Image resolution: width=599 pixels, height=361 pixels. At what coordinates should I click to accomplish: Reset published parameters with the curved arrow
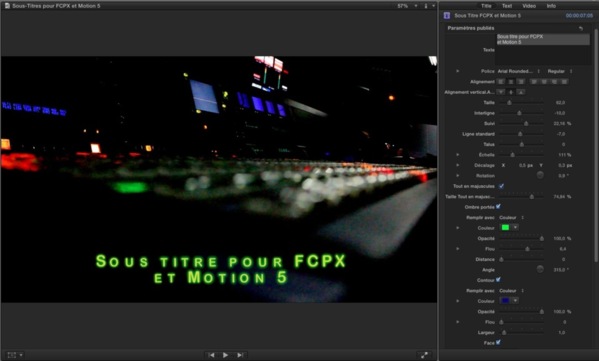click(x=581, y=28)
